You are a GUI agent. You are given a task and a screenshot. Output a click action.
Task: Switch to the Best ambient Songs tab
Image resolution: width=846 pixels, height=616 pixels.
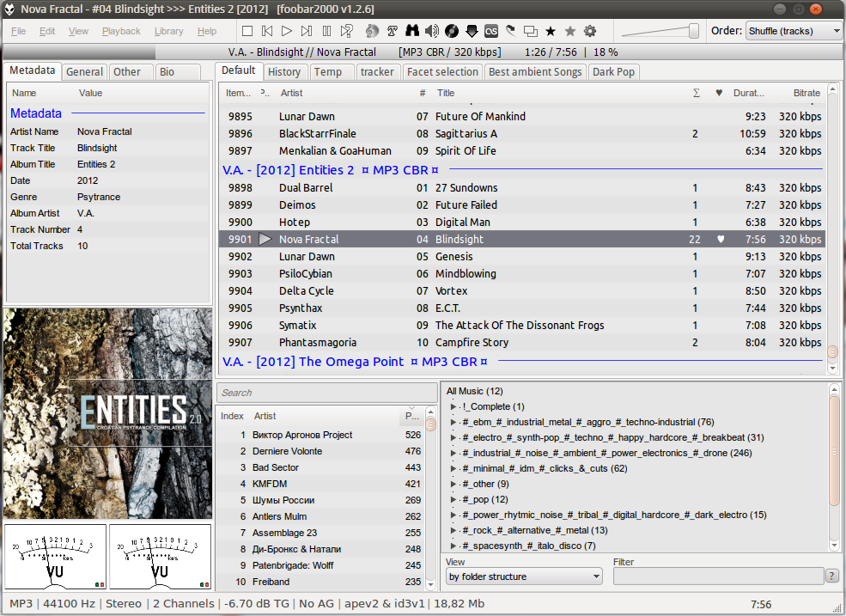(x=534, y=72)
